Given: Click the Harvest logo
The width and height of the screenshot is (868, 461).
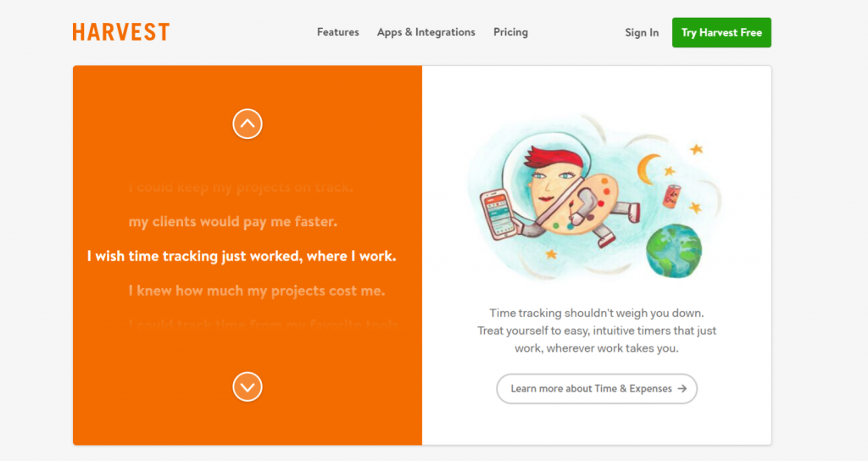Looking at the screenshot, I should [120, 32].
